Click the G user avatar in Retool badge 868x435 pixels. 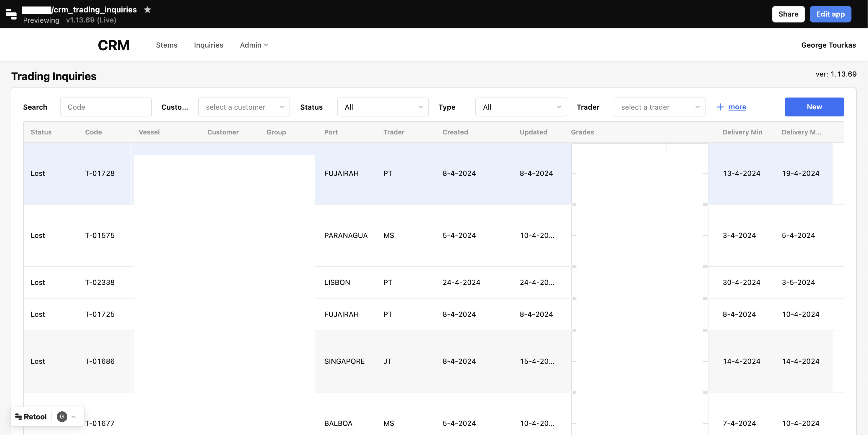click(x=62, y=417)
